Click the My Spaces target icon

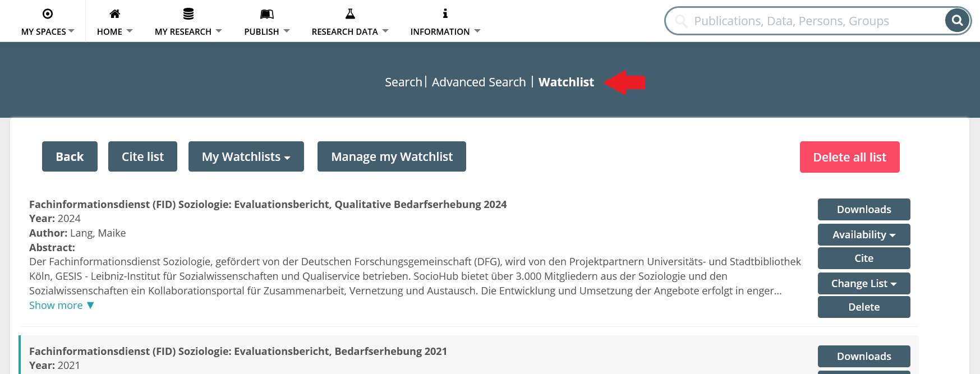coord(48,14)
